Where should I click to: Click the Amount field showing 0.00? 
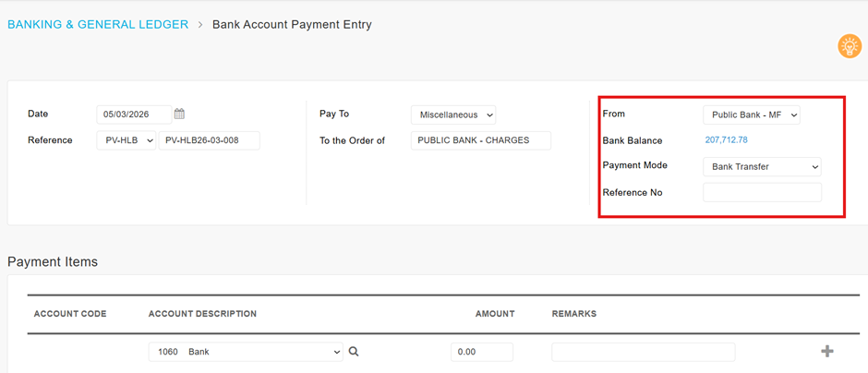[482, 352]
